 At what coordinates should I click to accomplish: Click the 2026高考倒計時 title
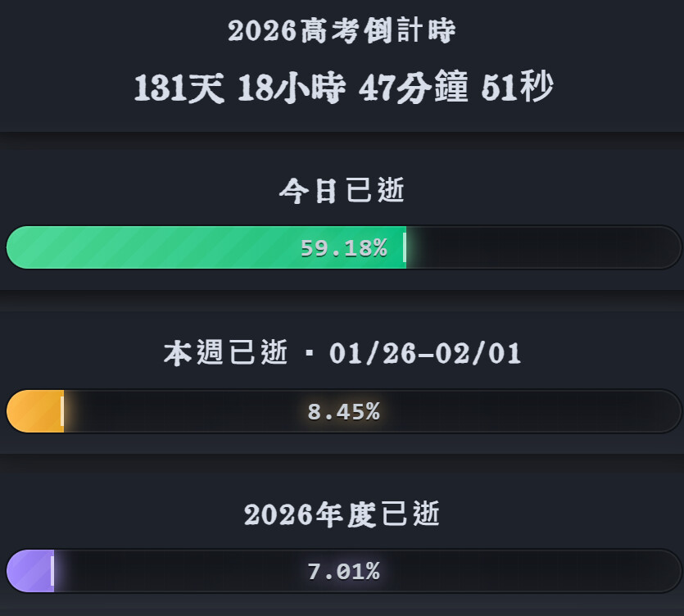[x=342, y=32]
